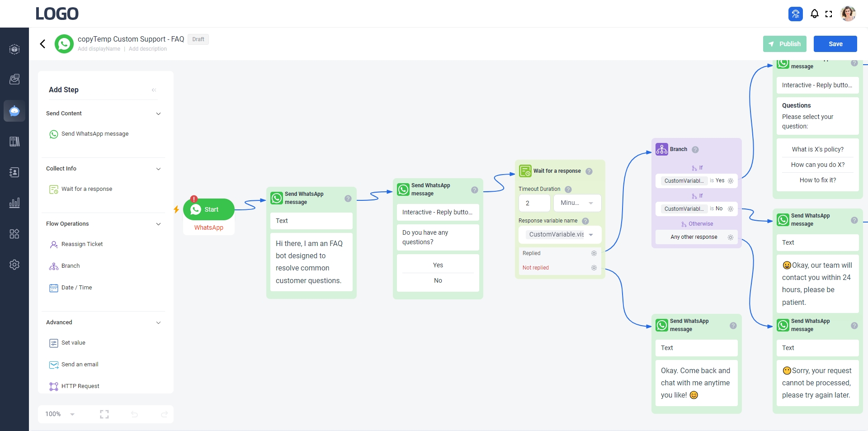Open the contacts sidebar icon
Viewport: 868px width, 431px height.
click(x=14, y=172)
